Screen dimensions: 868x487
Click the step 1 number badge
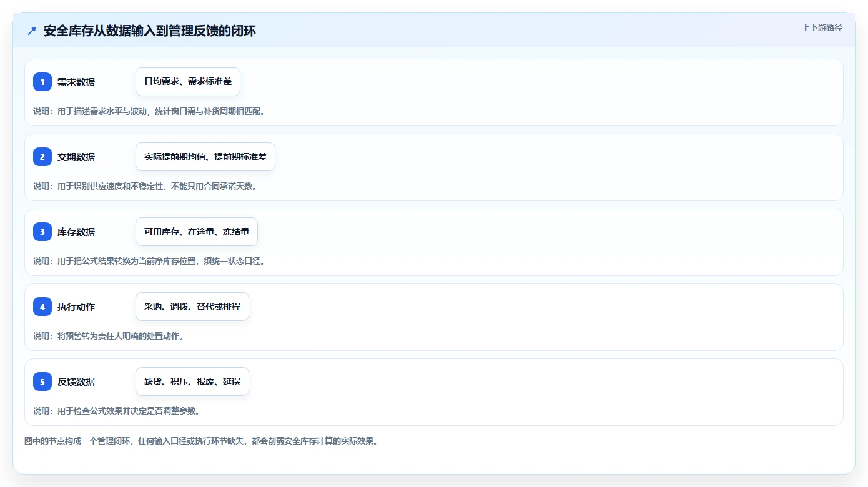click(42, 82)
